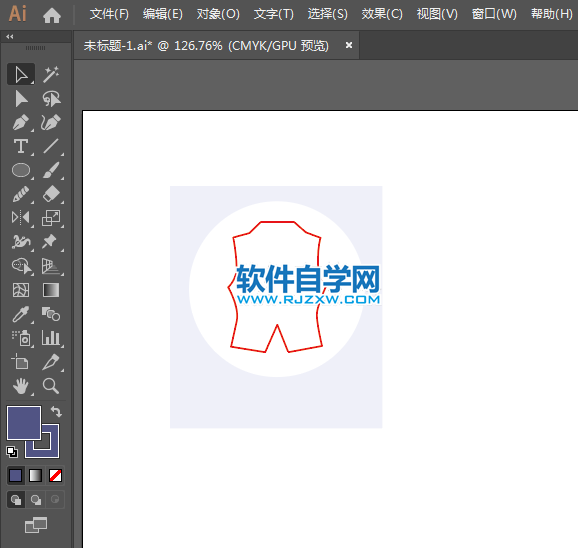
Task: Open the 帮助(H) menu
Action: pos(551,14)
